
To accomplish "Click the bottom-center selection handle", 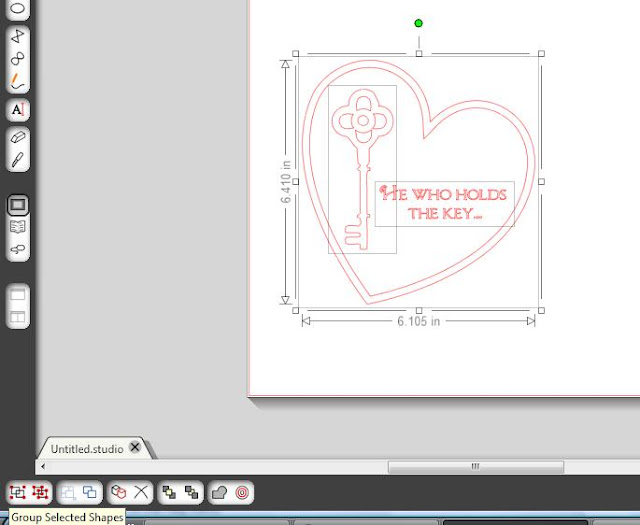I will pyautogui.click(x=419, y=311).
